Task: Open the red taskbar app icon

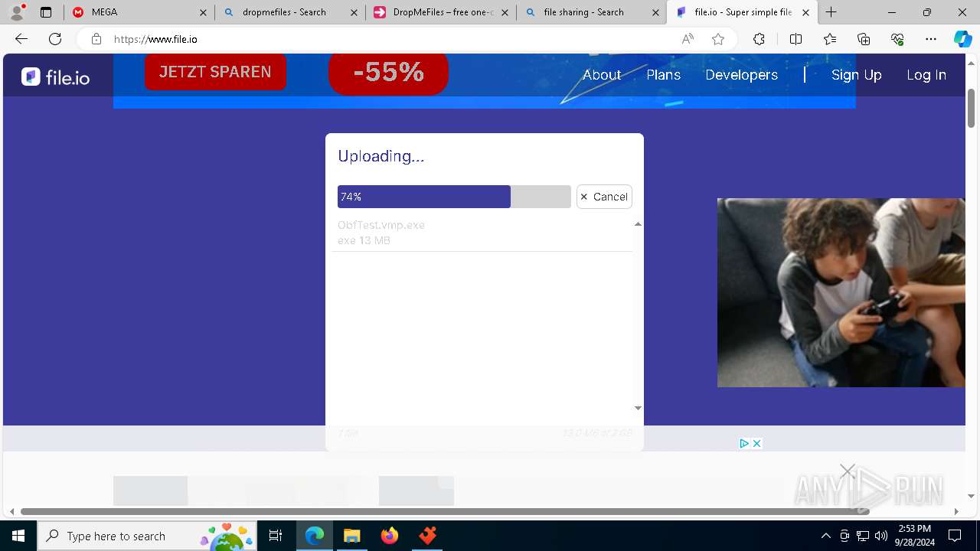Action: coord(427,536)
